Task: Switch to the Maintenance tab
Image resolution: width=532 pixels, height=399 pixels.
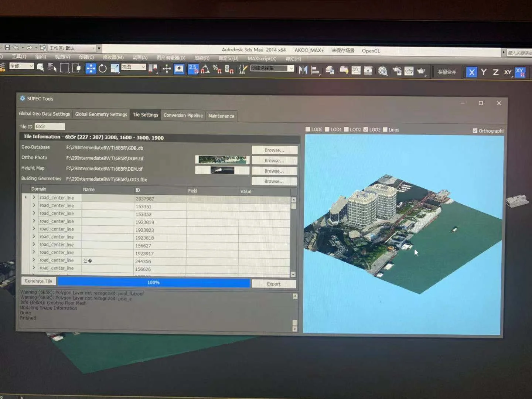Action: [221, 116]
